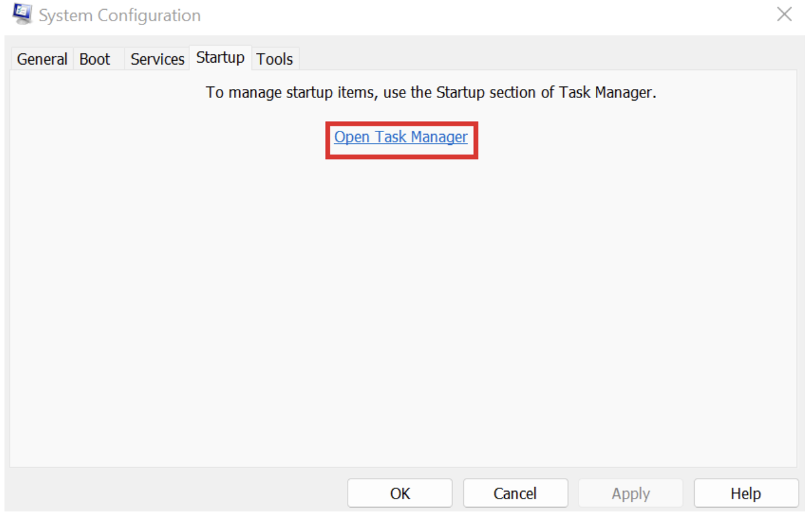Screen dimensions: 812x514
Task: Launch Task Manager from the Startup section
Action: [x=400, y=137]
